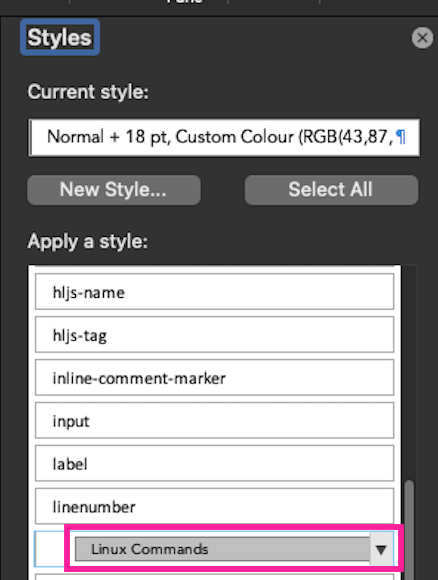
Task: Click the blue paragraph mark icon
Action: click(401, 137)
